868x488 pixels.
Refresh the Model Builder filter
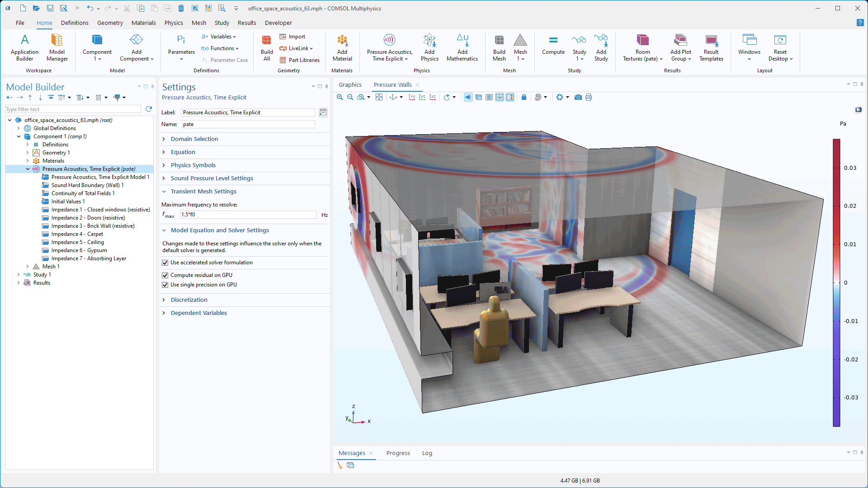coord(149,109)
